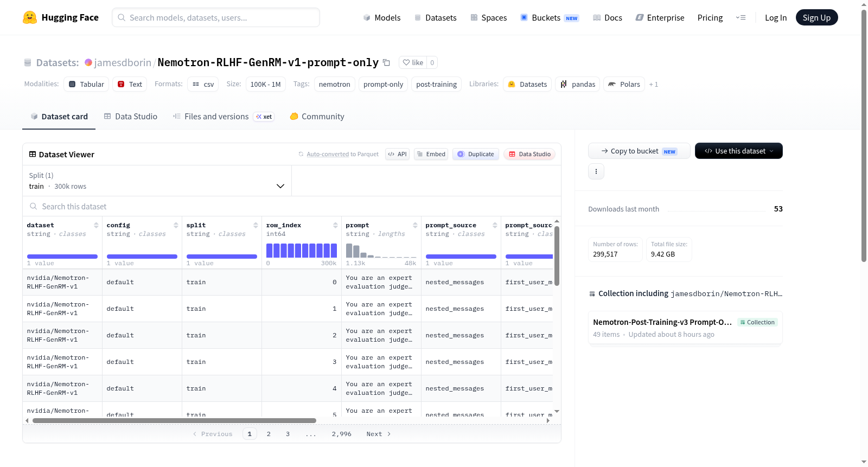Go to page 2 of results
Viewport: 868px width, 467px height.
269,434
